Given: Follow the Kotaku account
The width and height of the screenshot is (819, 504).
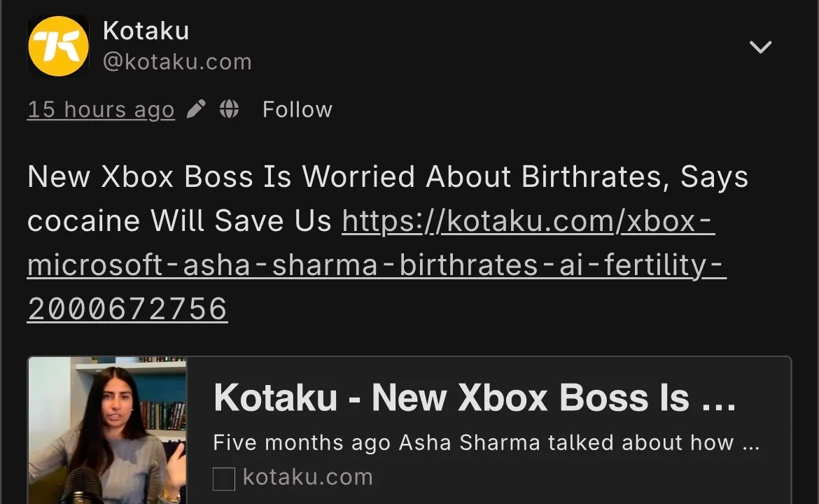Looking at the screenshot, I should click(297, 109).
